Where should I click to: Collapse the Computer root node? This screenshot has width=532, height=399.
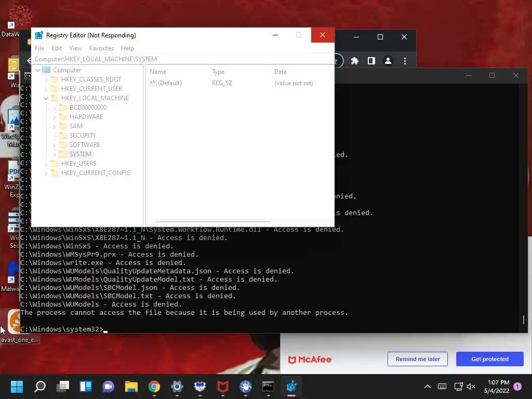(37, 70)
